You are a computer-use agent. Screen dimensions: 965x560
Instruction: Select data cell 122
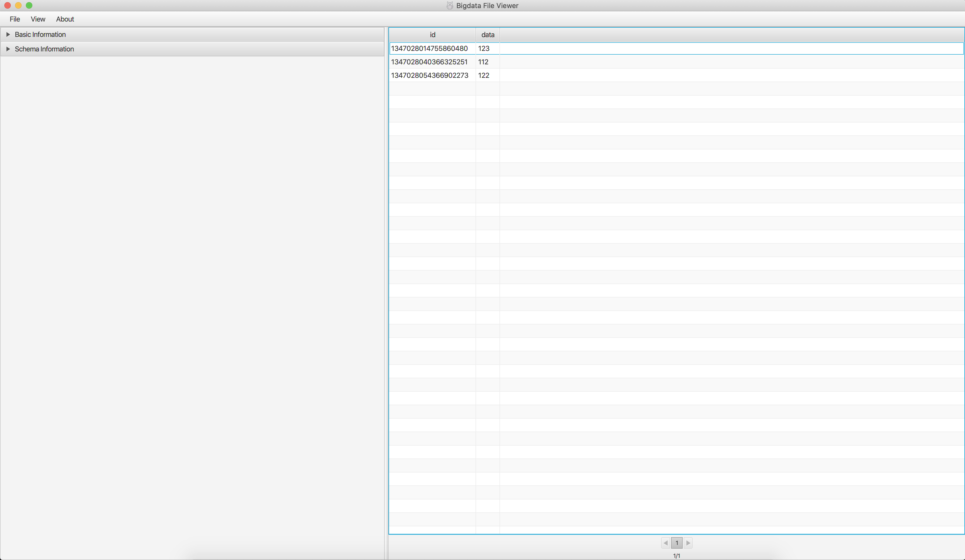click(487, 75)
